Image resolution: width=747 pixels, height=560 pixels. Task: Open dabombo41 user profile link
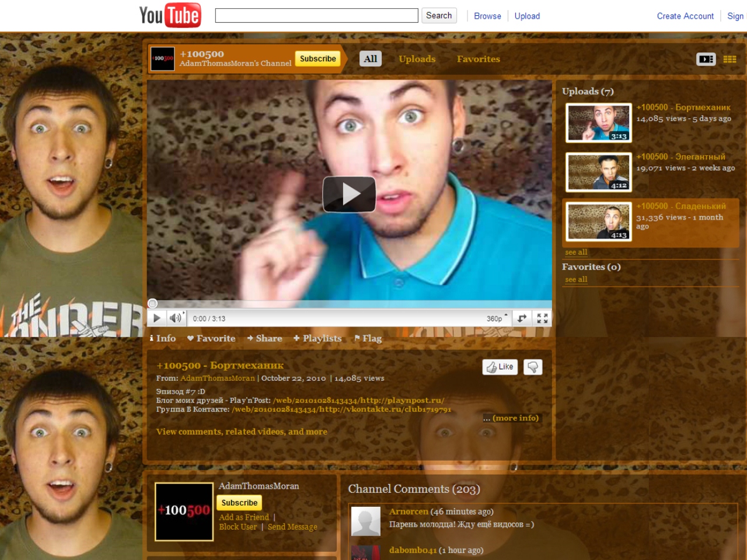tap(413, 550)
